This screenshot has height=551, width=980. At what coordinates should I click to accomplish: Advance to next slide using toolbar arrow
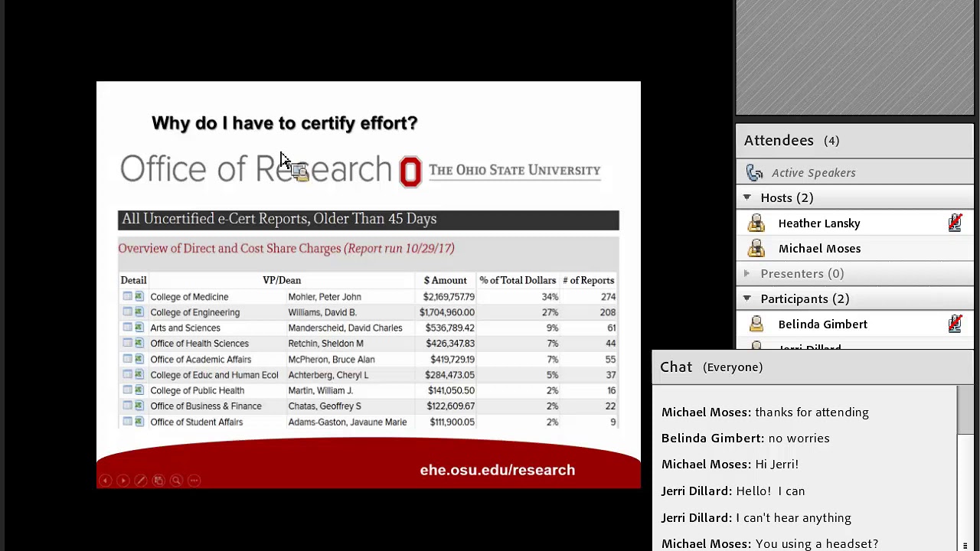123,481
